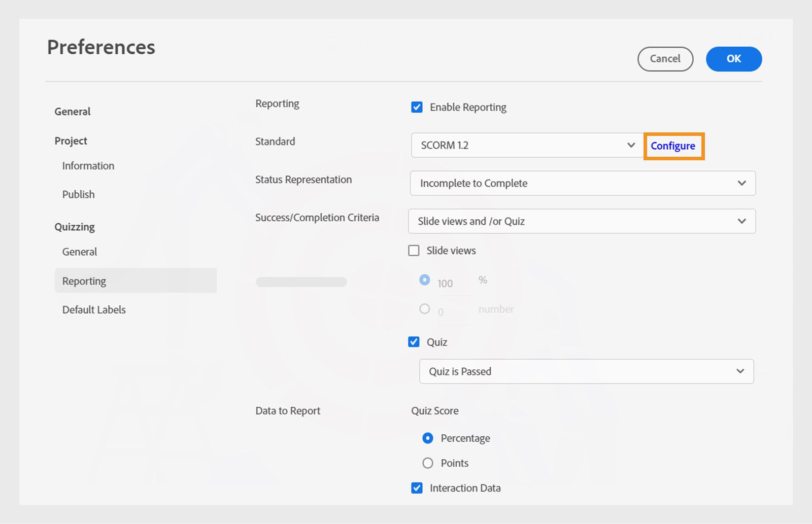The width and height of the screenshot is (812, 524).
Task: Open the Publish preferences page
Action: 79,194
